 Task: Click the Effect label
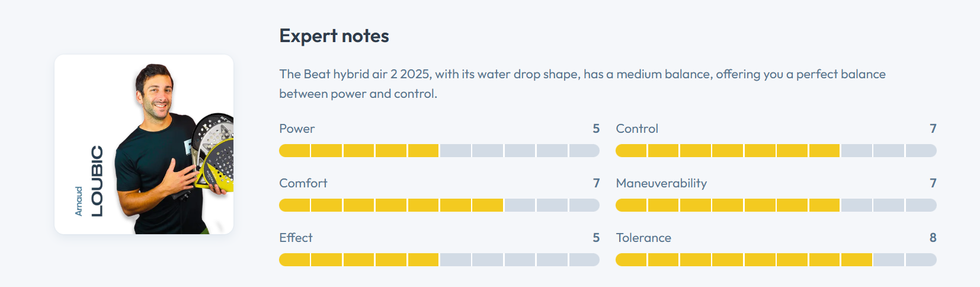click(x=296, y=238)
